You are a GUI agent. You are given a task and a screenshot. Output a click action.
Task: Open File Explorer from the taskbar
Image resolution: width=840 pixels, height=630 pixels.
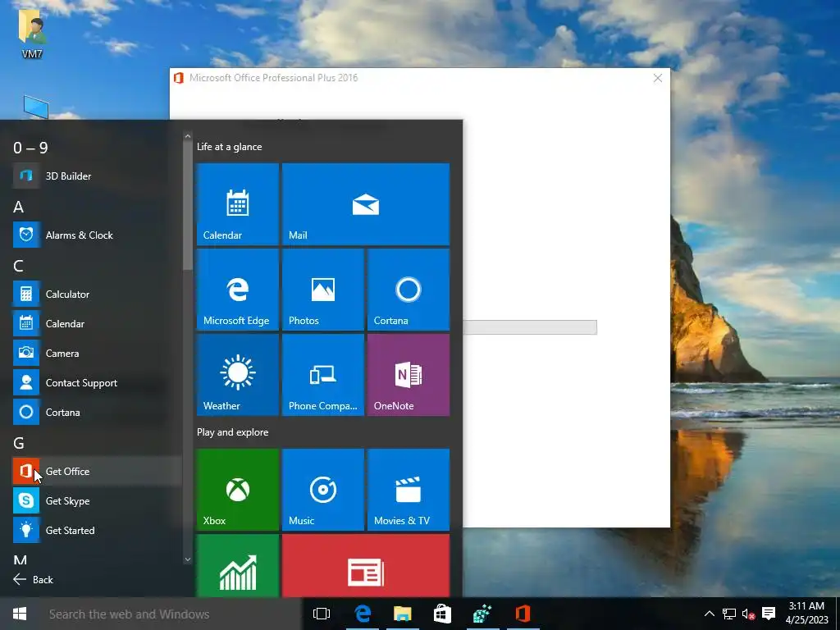pos(402,614)
